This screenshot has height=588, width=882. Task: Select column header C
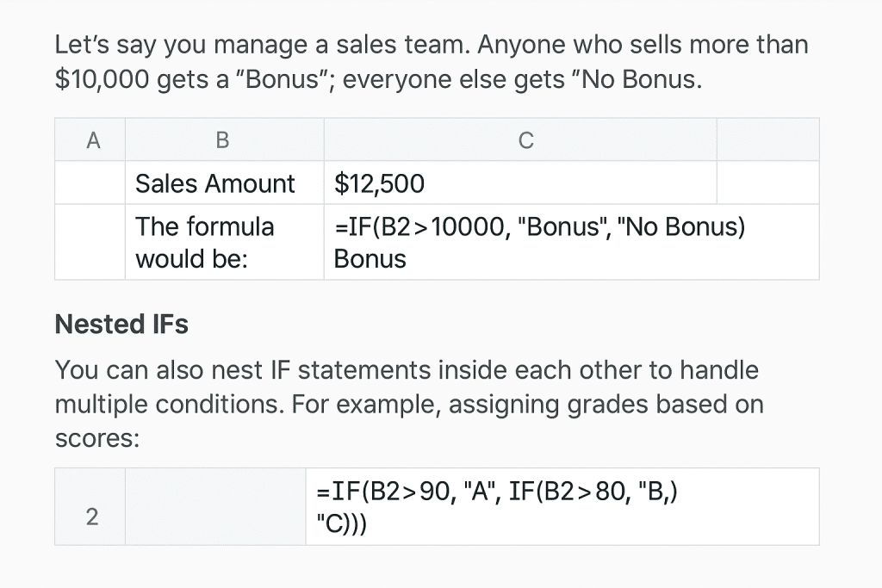(526, 139)
